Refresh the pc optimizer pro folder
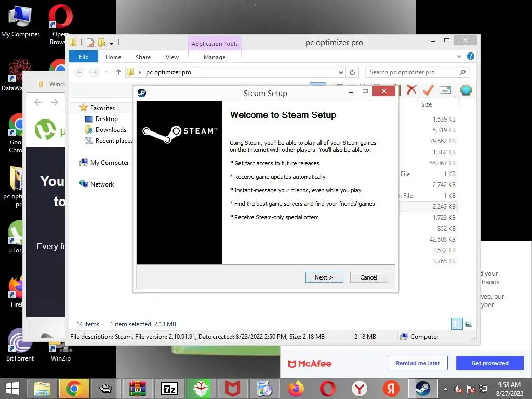This screenshot has width=532, height=399. (x=352, y=72)
